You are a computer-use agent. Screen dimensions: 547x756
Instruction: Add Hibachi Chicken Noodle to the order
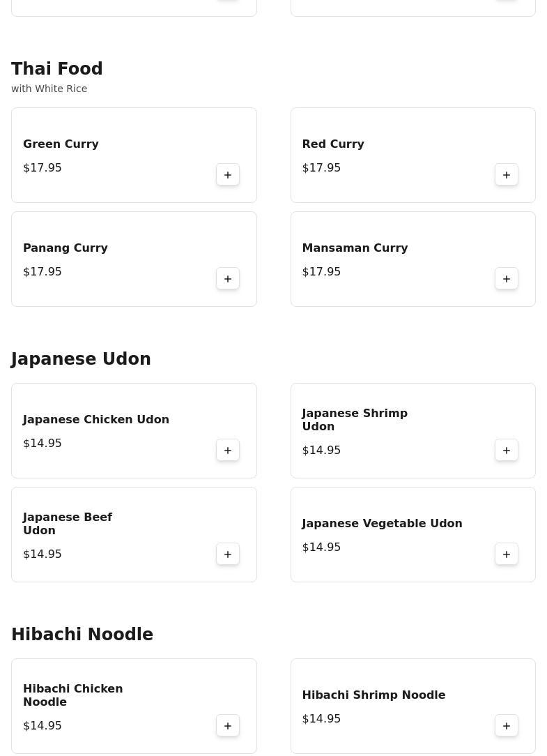228,725
